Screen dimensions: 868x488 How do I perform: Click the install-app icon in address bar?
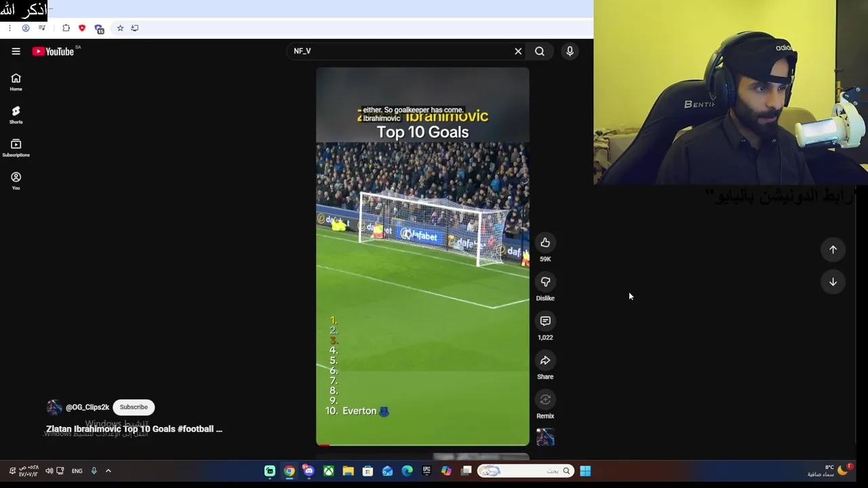[135, 28]
